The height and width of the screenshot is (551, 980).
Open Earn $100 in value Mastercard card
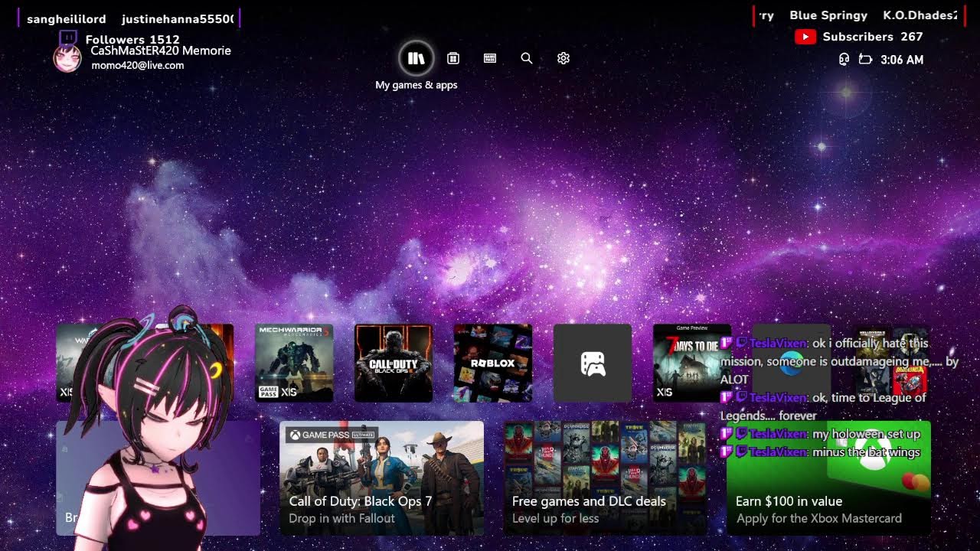click(828, 478)
